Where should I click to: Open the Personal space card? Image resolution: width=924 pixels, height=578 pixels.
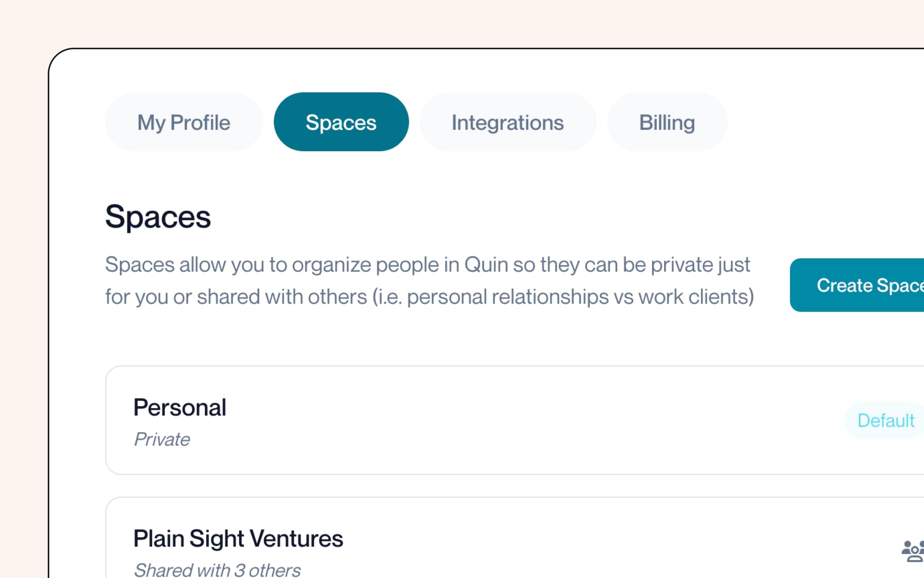(x=515, y=420)
